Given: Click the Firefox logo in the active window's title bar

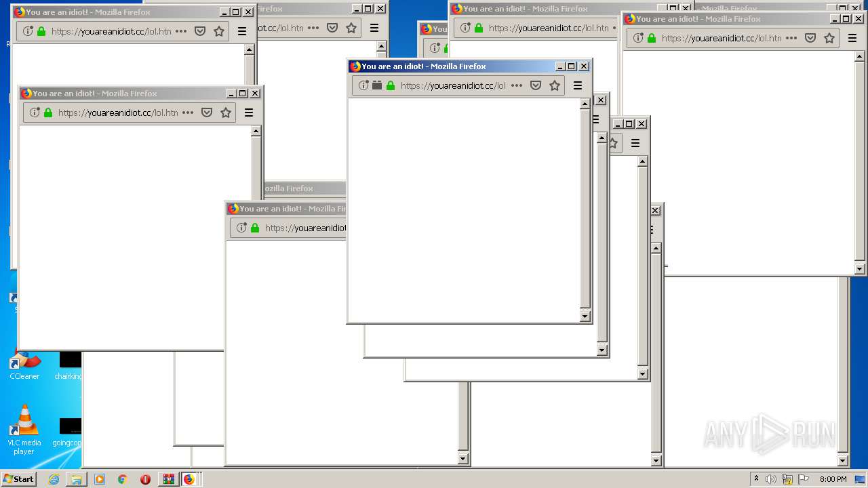Looking at the screenshot, I should pyautogui.click(x=355, y=66).
